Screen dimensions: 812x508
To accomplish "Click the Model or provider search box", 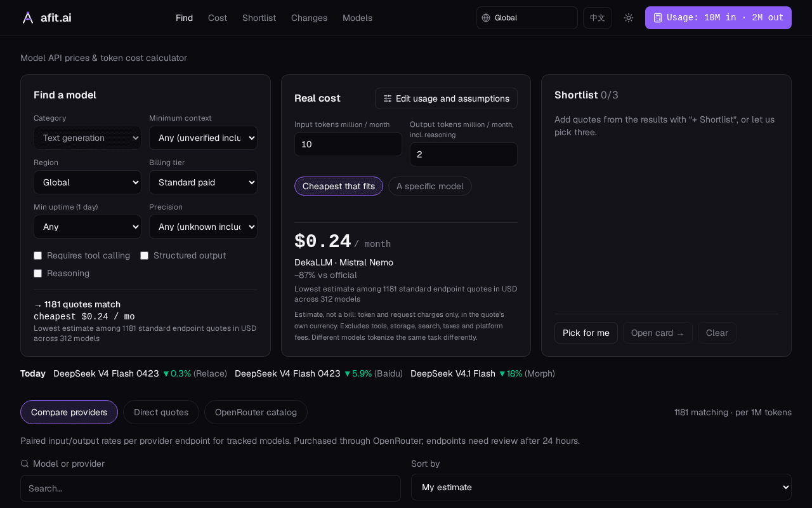I will (x=211, y=488).
